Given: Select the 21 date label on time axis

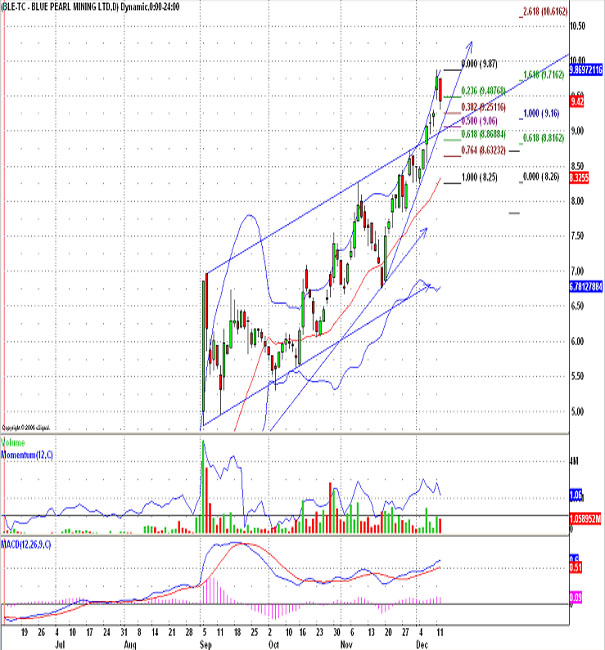Looking at the screenshot, I should point(172,632).
